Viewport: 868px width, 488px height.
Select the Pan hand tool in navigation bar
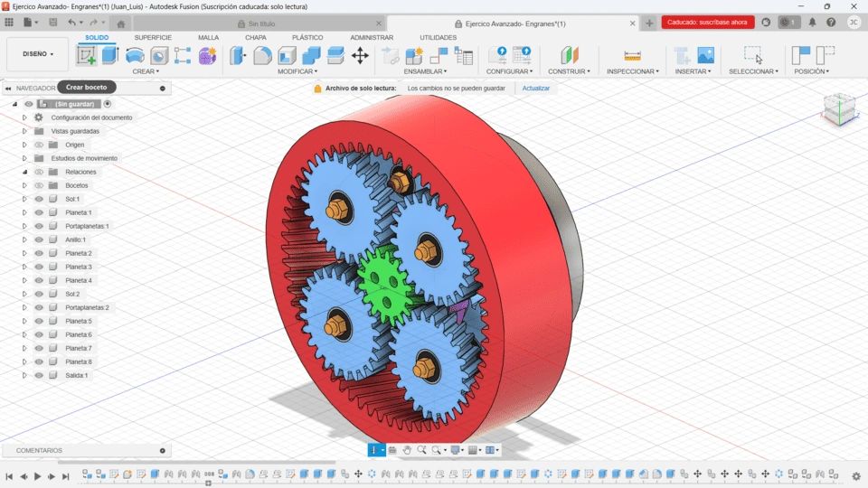[407, 450]
